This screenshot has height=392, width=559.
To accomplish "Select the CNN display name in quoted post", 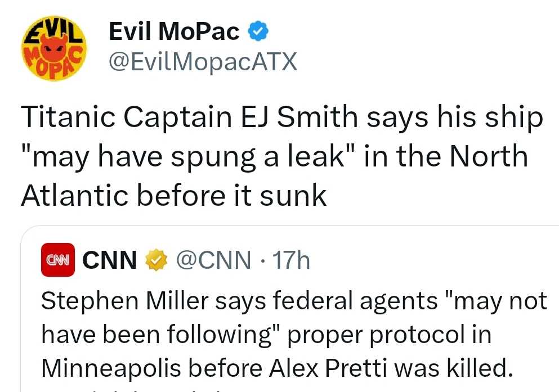I will tap(110, 260).
